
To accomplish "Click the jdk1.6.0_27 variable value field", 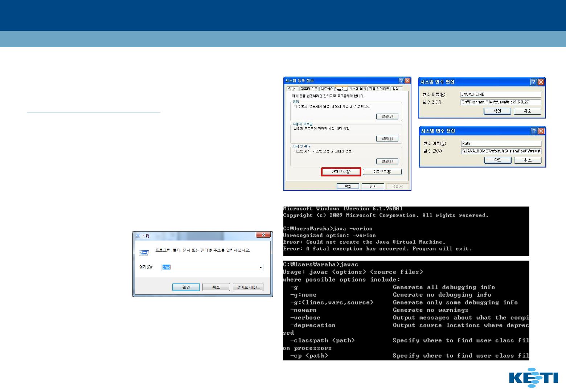I will tap(501, 102).
